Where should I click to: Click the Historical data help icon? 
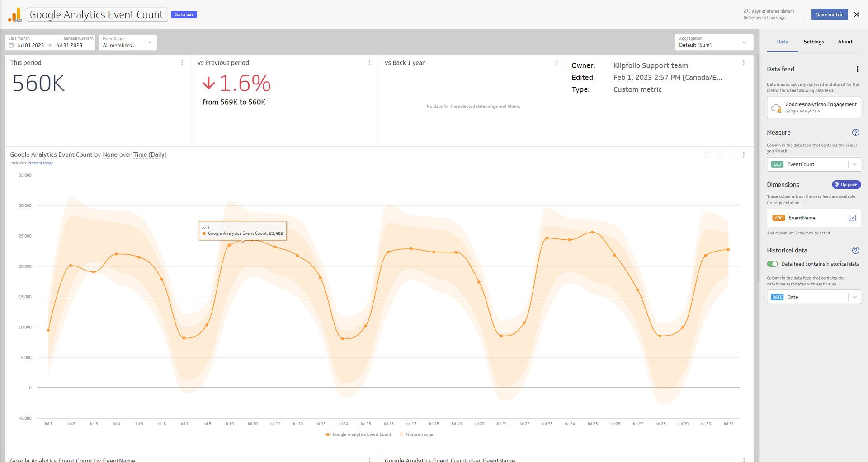pos(855,250)
